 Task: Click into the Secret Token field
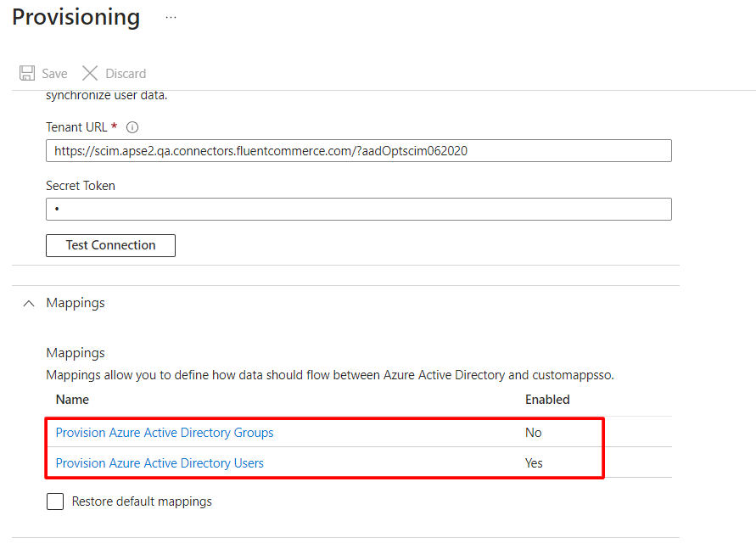pyautogui.click(x=358, y=209)
